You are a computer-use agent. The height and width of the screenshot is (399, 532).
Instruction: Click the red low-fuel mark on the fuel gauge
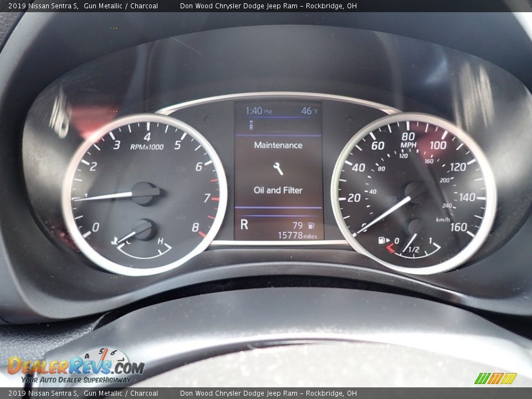click(x=390, y=249)
